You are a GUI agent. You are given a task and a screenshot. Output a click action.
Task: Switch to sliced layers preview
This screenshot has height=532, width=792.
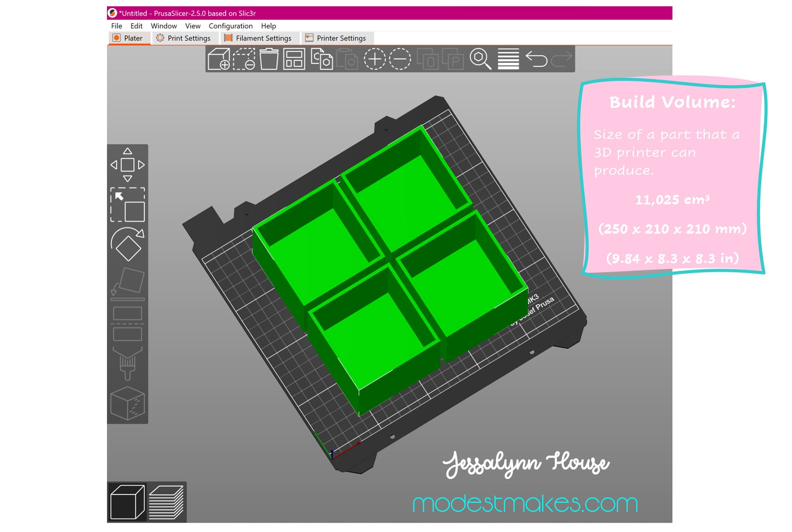pyautogui.click(x=166, y=502)
